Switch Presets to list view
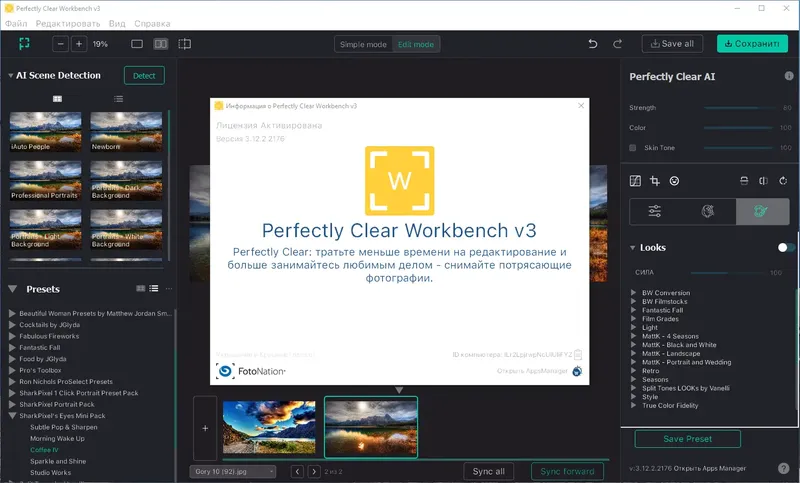The width and height of the screenshot is (800, 483). 154,289
